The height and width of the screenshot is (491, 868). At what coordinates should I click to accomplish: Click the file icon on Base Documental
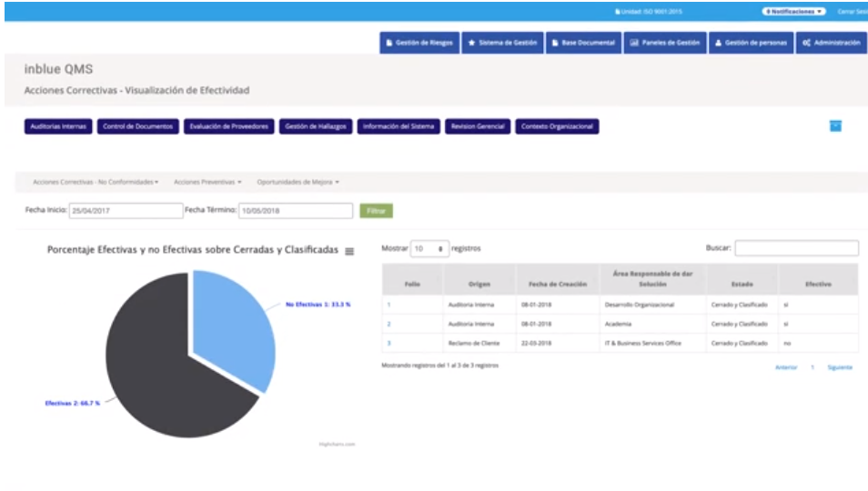click(555, 43)
